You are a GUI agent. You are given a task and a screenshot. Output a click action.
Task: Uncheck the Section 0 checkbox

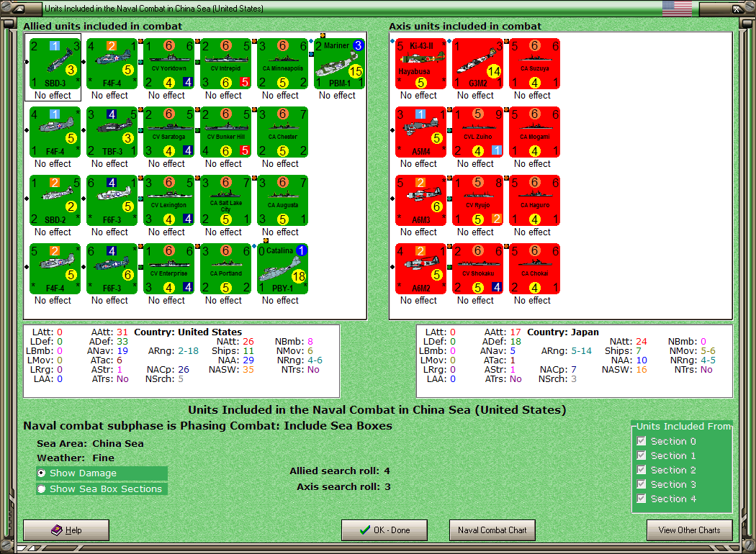[642, 441]
